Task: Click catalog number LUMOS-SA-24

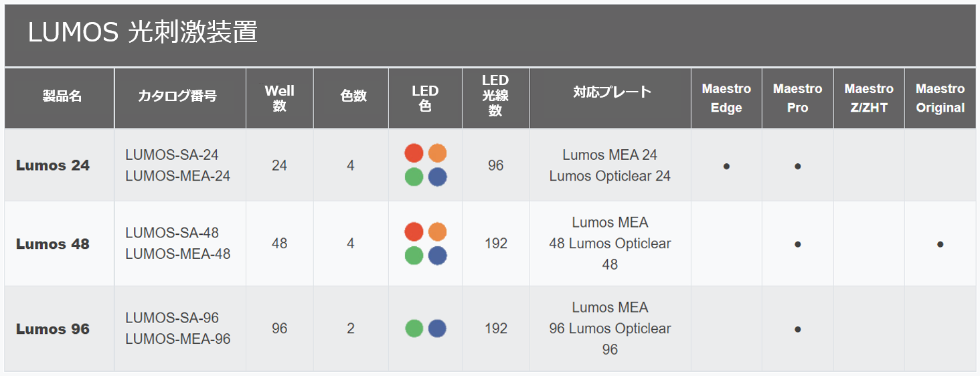Action: click(172, 155)
